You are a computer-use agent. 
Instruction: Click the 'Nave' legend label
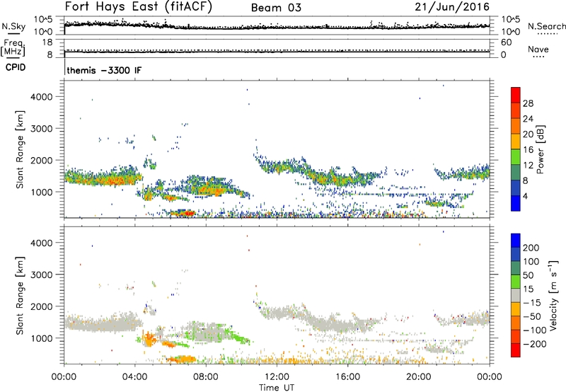(538, 50)
